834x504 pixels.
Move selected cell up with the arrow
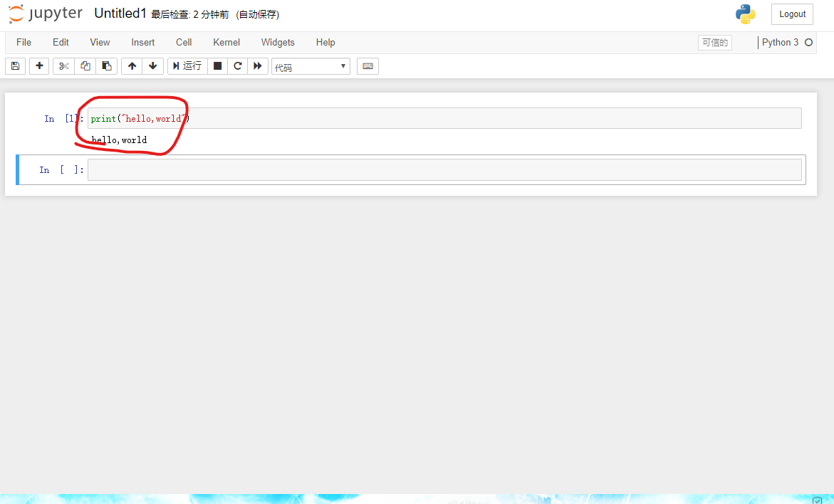(x=132, y=66)
